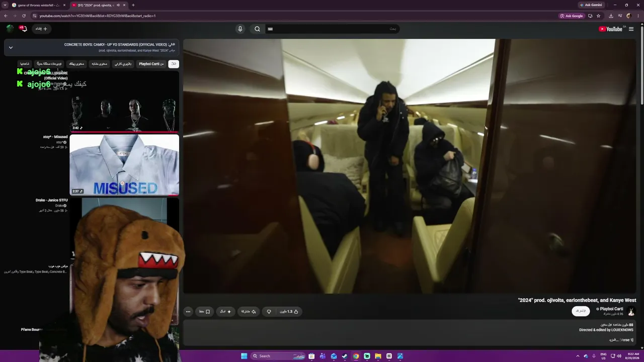
Task: Reload the YouTube page
Action: click(x=24, y=16)
